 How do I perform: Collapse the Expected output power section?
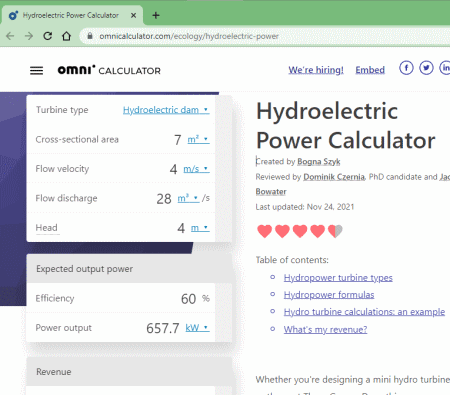(129, 269)
